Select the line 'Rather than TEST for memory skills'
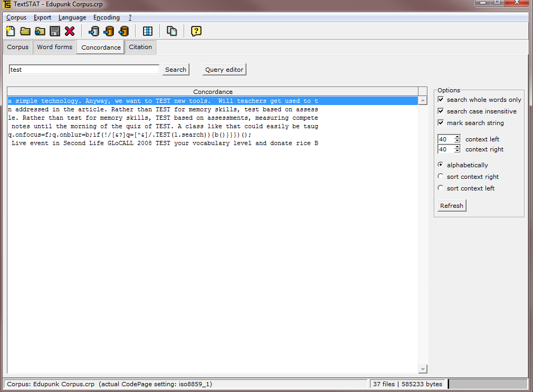Image resolution: width=533 pixels, height=392 pixels. coord(213,109)
